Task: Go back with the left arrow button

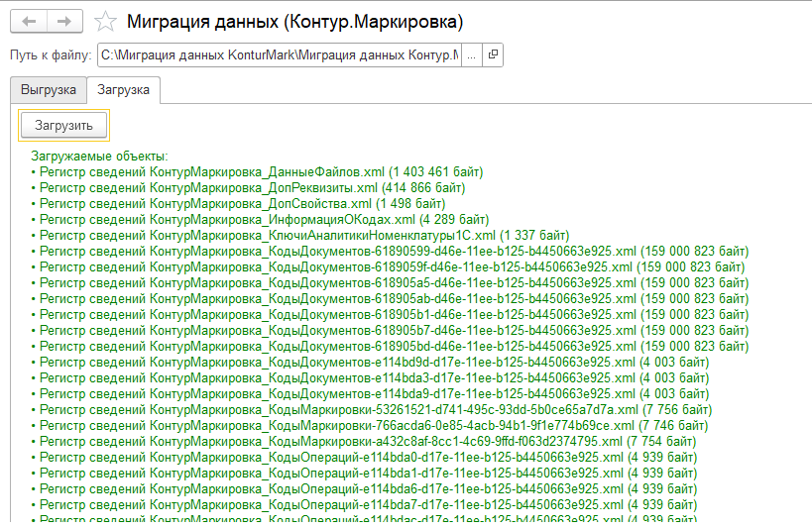Action: [29, 21]
